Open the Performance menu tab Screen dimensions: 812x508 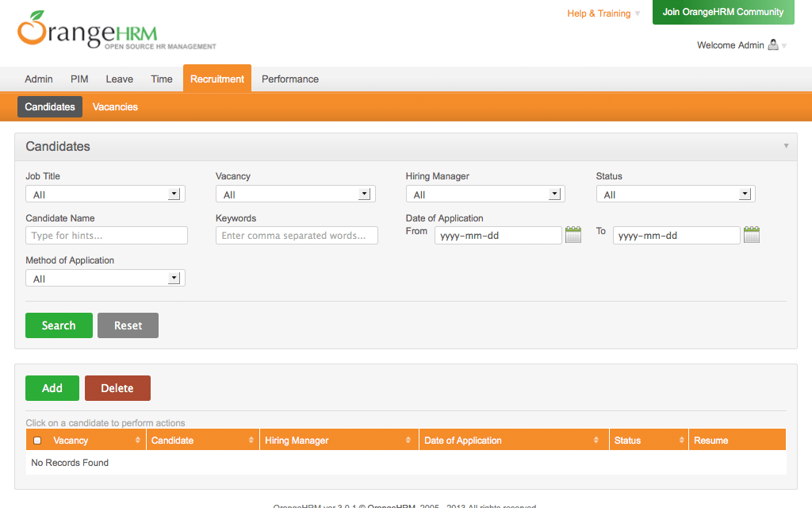point(290,79)
